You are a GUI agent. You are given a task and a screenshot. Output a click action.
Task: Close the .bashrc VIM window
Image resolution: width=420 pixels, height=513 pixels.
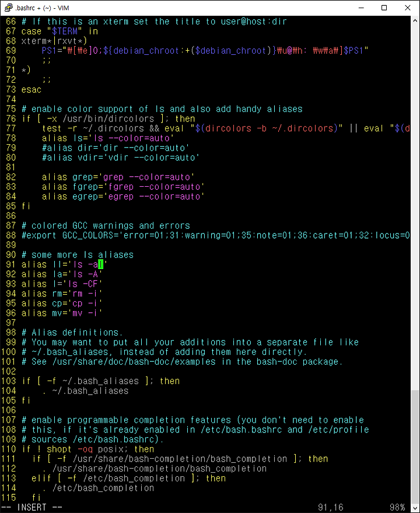click(x=408, y=8)
